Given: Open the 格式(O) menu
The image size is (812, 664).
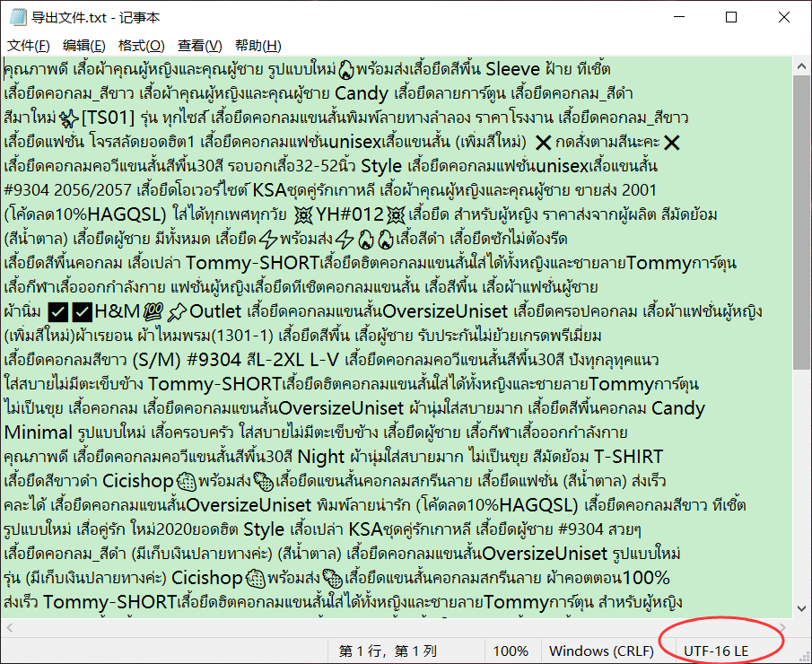Looking at the screenshot, I should pyautogui.click(x=141, y=46).
